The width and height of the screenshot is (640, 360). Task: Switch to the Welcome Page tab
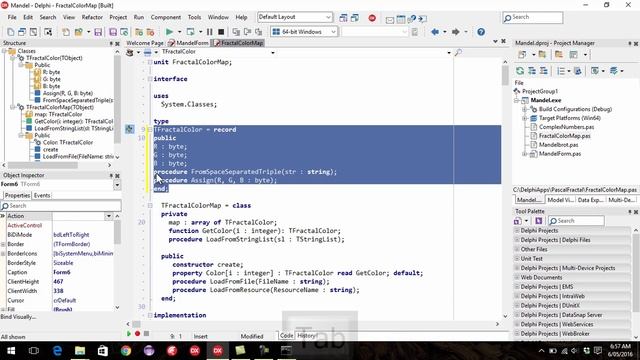point(145,43)
